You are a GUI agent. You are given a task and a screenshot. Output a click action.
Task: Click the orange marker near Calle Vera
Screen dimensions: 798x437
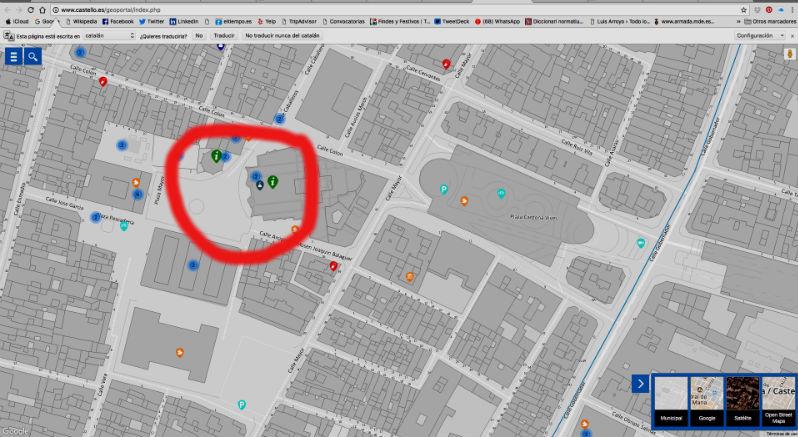coord(178,352)
